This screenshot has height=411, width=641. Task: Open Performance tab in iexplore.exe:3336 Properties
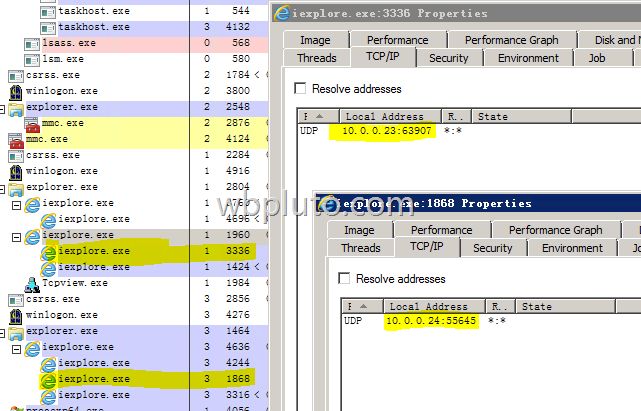pyautogui.click(x=398, y=40)
